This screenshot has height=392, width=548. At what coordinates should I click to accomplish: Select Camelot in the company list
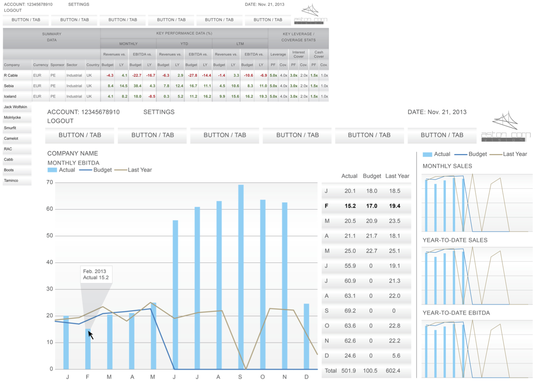17,138
